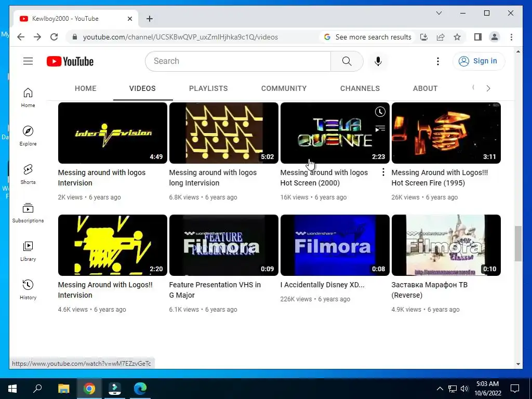Screen dimensions: 532x399
Task: Expand the tab search chevron
Action: (x=438, y=13)
